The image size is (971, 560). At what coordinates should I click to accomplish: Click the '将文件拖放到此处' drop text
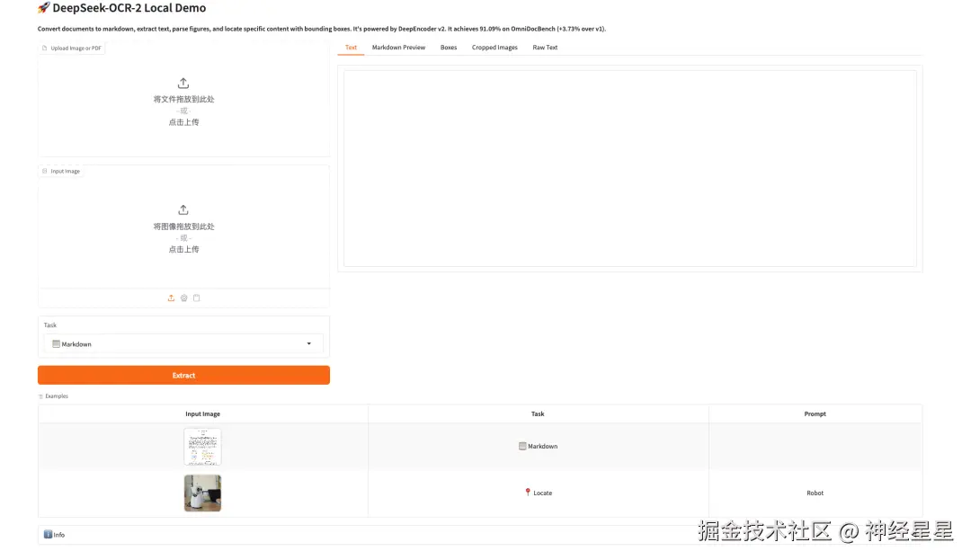(x=184, y=99)
